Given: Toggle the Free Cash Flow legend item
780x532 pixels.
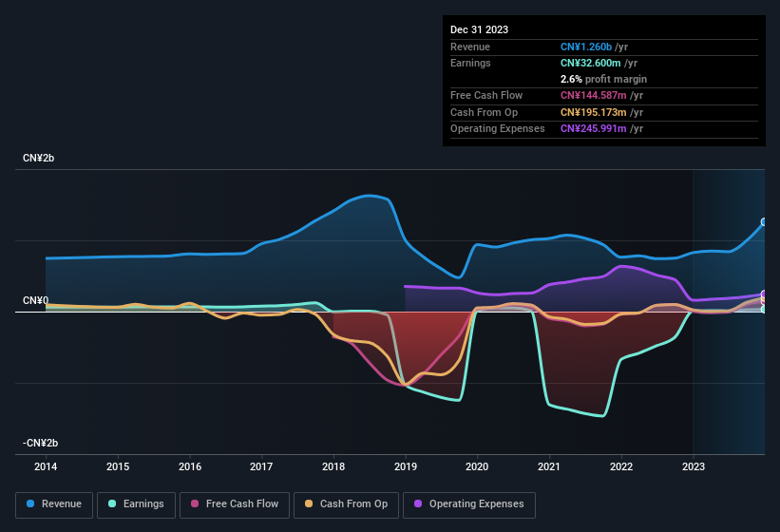Looking at the screenshot, I should [236, 504].
